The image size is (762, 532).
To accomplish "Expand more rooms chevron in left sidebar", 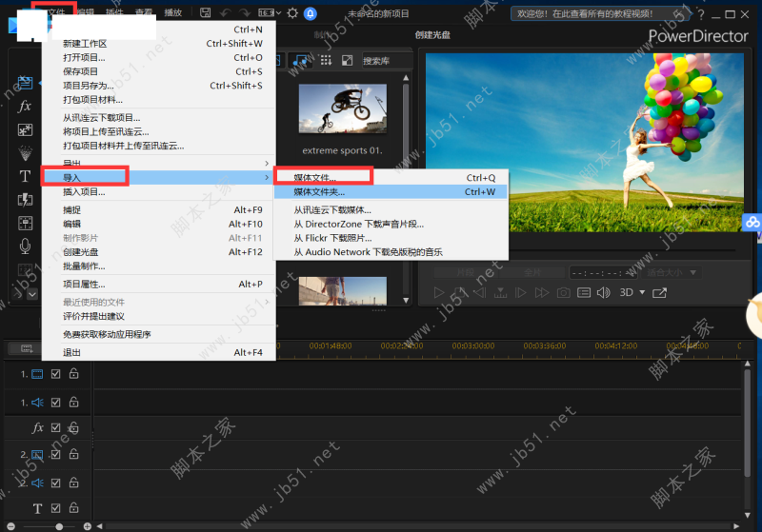I will (x=32, y=294).
